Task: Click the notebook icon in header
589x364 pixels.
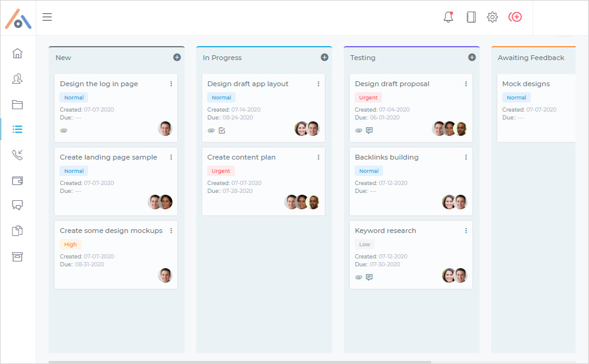Action: pos(471,17)
